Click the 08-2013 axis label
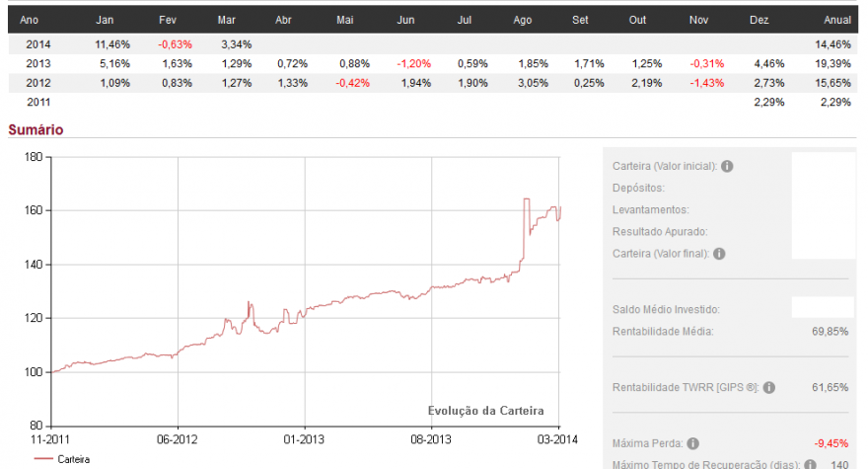This screenshot has width=868, height=469. tap(431, 439)
